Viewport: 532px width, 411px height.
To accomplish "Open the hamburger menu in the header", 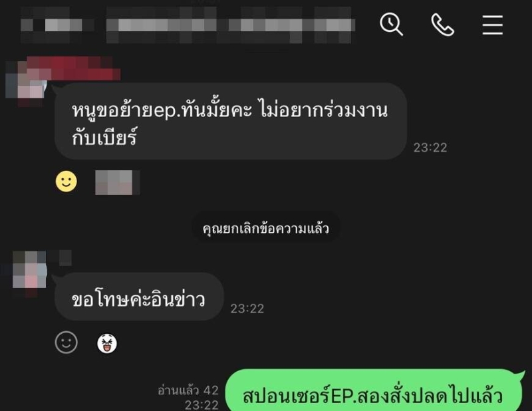I will pos(493,25).
